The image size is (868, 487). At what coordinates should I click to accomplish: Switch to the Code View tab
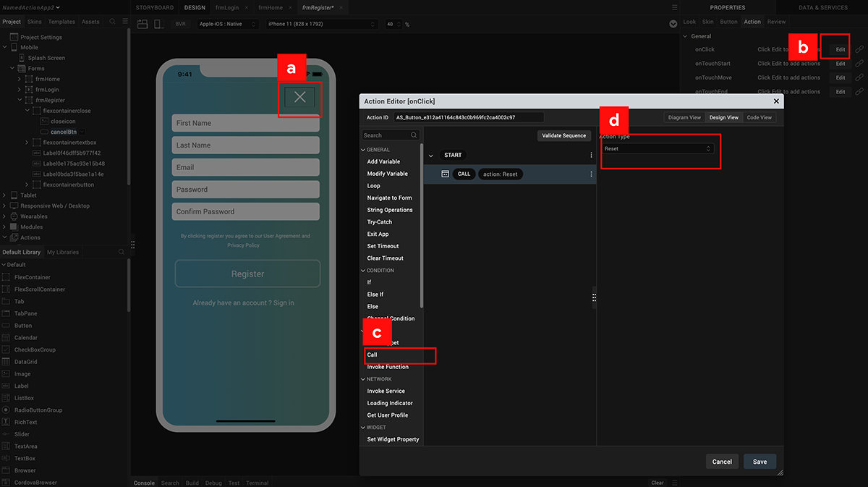(759, 117)
